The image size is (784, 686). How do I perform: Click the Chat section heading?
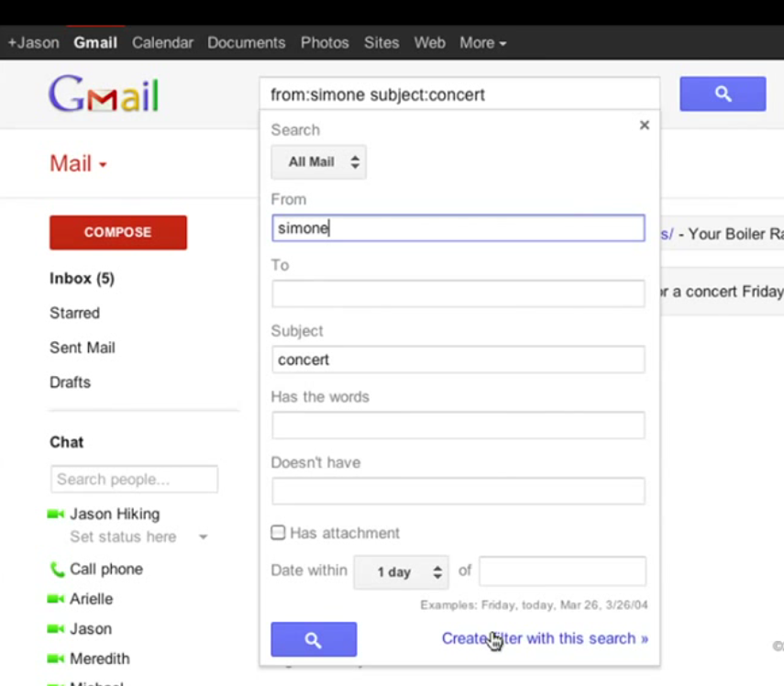pos(67,442)
